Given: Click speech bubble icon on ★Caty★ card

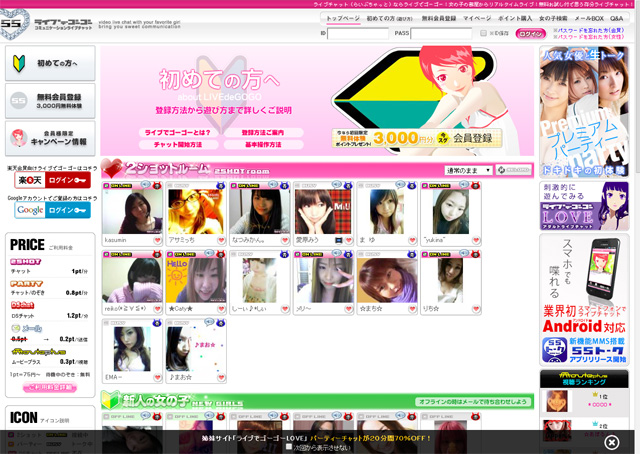Looking at the screenshot, I should click(x=209, y=253).
